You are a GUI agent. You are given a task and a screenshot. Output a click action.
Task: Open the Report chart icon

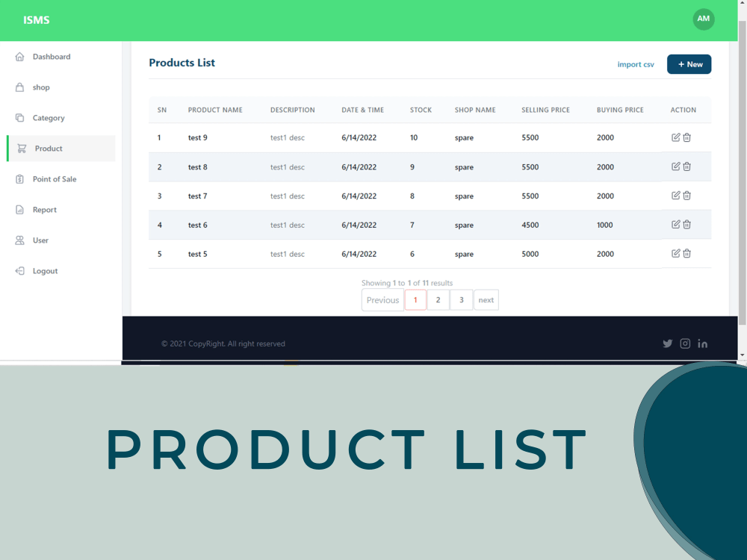click(x=20, y=210)
